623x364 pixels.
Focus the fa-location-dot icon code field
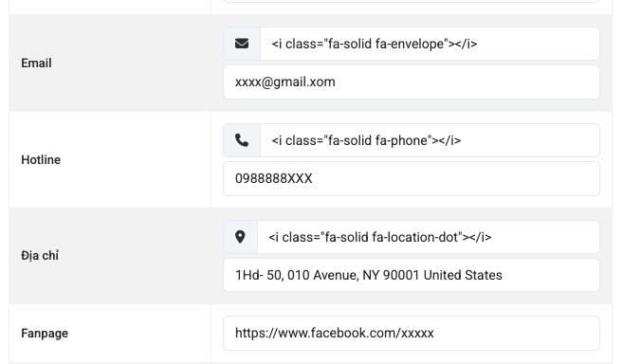tap(429, 237)
